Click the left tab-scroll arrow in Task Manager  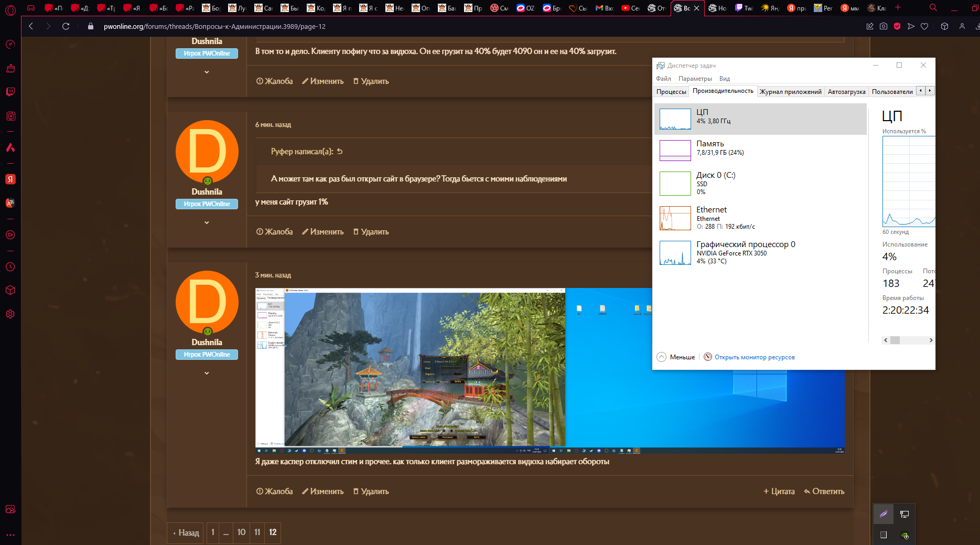[x=921, y=91]
